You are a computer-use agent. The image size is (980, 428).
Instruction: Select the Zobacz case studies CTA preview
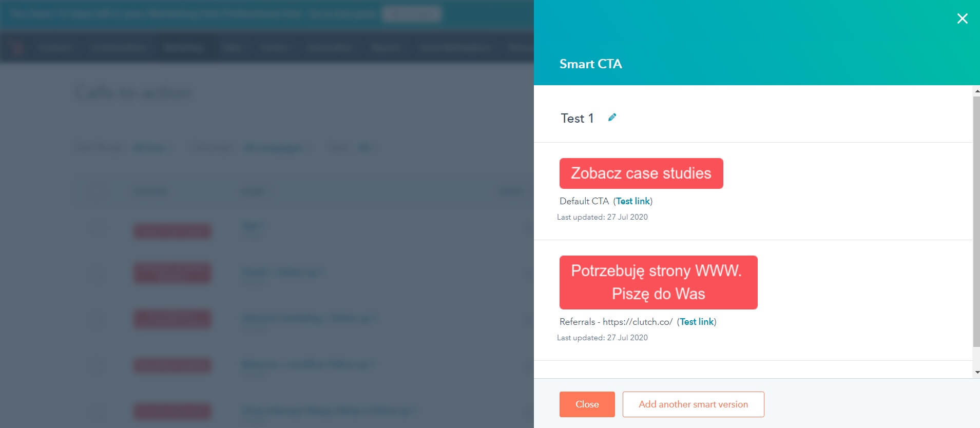641,173
